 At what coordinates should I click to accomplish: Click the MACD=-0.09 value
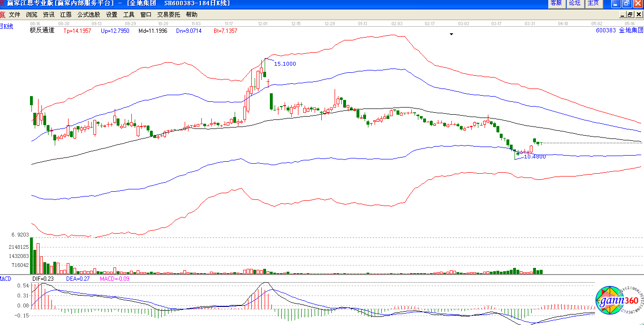click(x=115, y=278)
